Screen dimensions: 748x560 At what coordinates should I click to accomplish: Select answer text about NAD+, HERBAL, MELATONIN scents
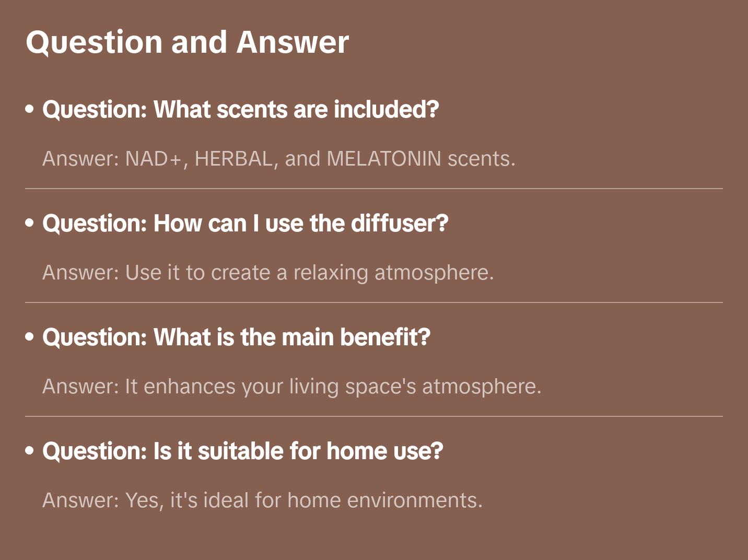coord(279,159)
